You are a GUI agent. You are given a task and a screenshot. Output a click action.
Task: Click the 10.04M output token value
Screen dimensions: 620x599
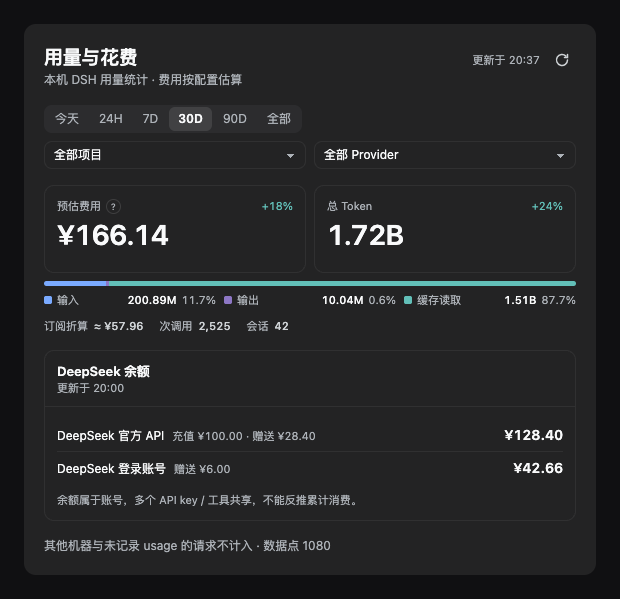[x=343, y=300]
